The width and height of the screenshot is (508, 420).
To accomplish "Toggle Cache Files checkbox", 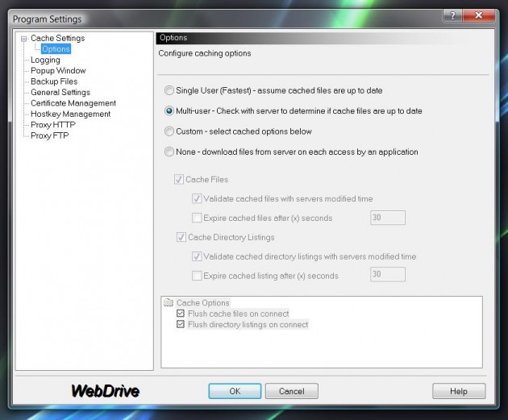I will tap(179, 180).
